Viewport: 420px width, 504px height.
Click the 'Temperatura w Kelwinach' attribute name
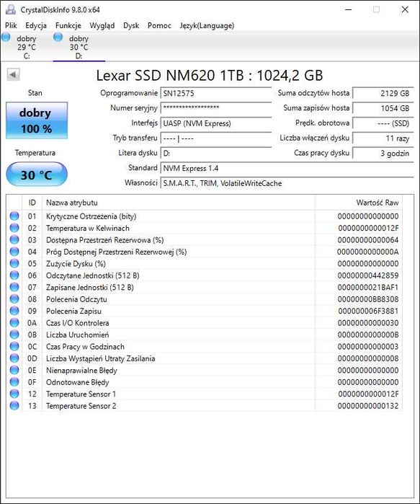coord(88,229)
